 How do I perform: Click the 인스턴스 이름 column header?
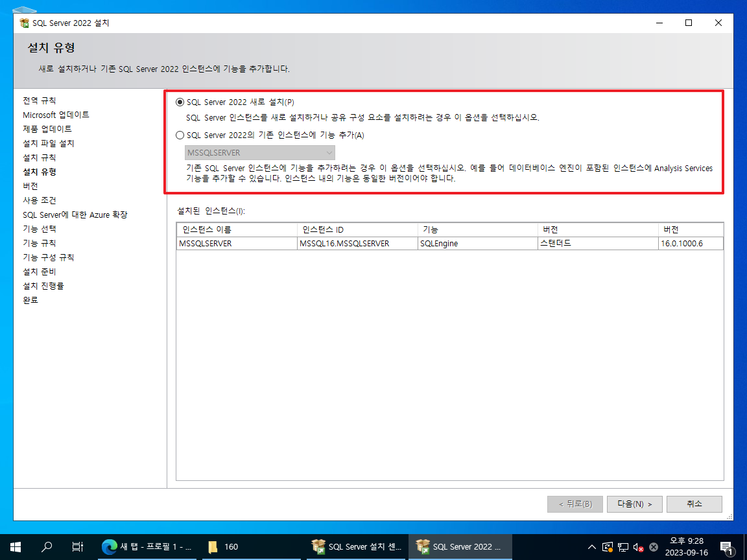click(x=237, y=229)
